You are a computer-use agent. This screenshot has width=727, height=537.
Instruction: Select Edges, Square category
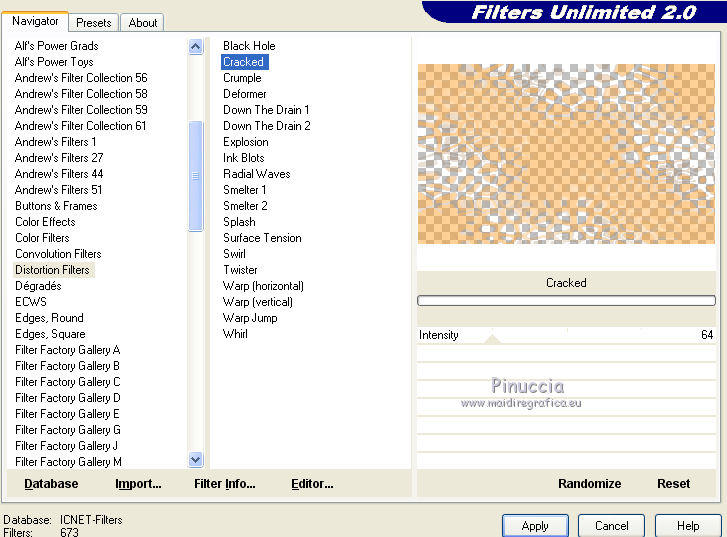[50, 334]
